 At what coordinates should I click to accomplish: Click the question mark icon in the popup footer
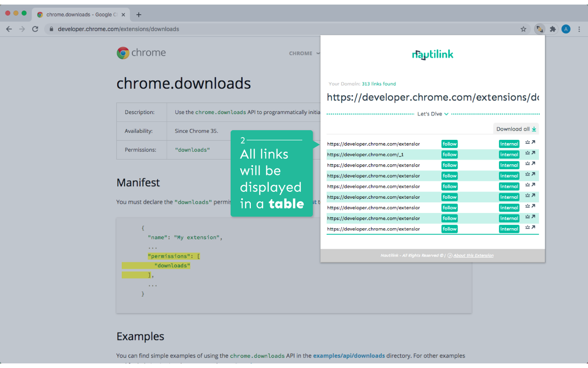[x=450, y=255]
